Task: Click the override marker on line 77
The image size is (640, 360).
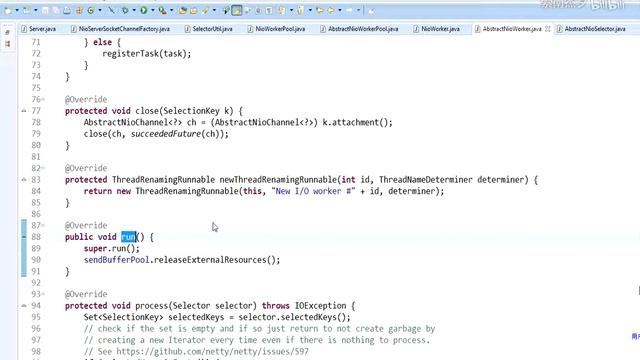Action: 24,111
